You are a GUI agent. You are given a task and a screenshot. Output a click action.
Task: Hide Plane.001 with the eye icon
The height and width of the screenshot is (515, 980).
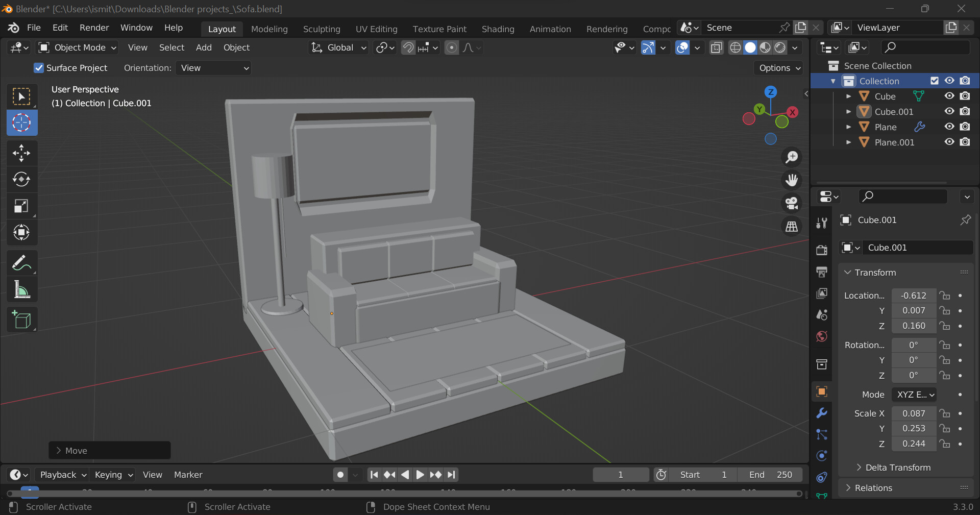pyautogui.click(x=949, y=142)
